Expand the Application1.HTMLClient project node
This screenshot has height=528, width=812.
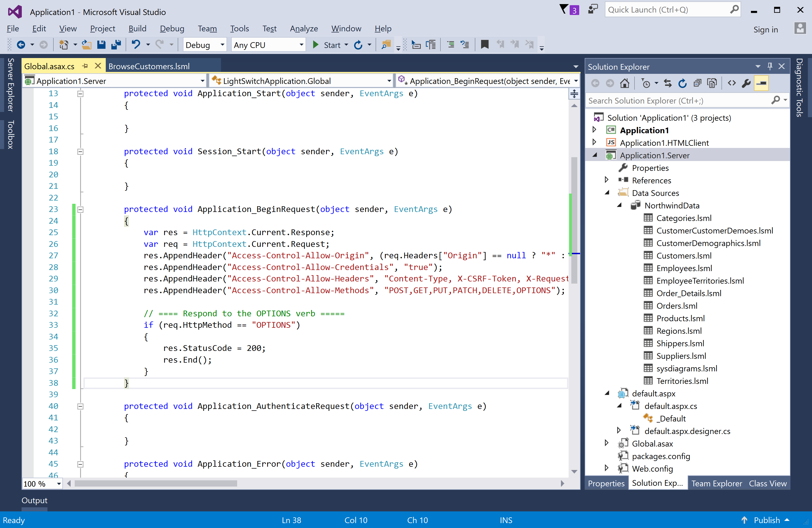(594, 142)
